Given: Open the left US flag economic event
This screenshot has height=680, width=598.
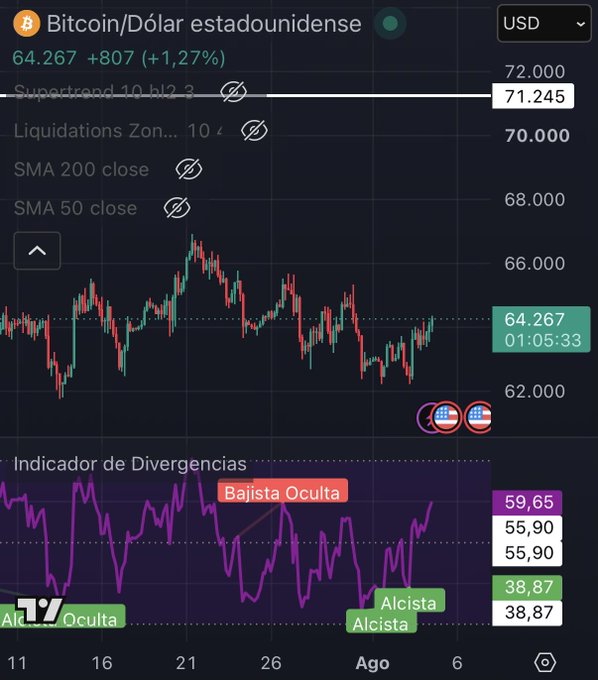Looking at the screenshot, I should [446, 417].
